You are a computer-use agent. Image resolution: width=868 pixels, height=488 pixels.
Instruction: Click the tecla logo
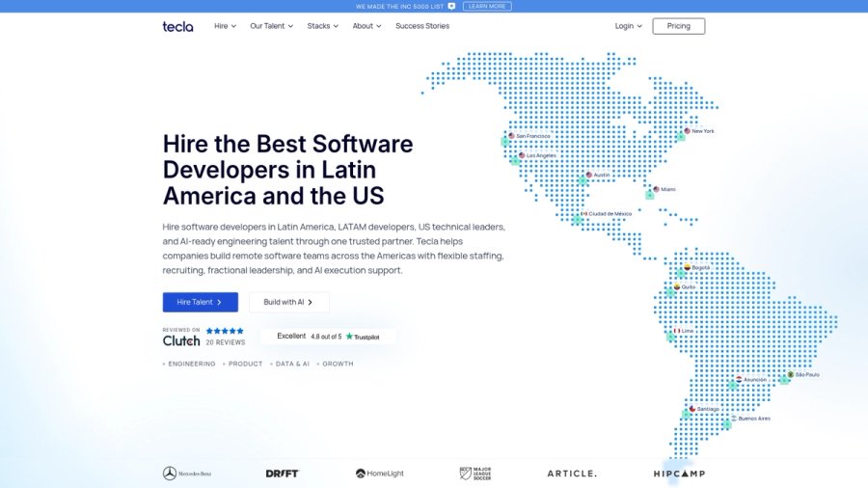177,26
